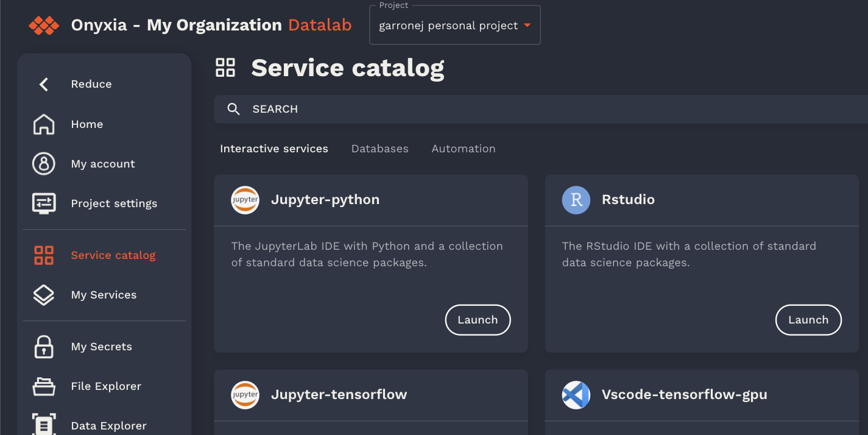This screenshot has height=435, width=868.
Task: Open Home from the sidebar house icon
Action: click(x=44, y=124)
